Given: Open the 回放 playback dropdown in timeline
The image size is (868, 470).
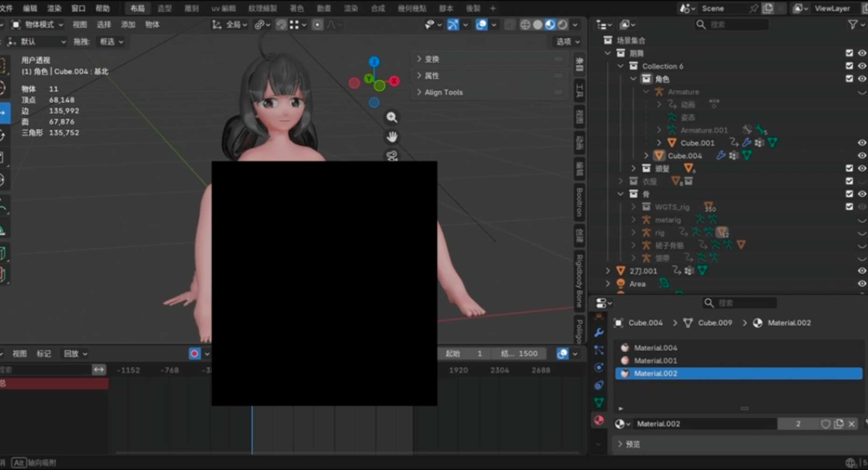Looking at the screenshot, I should pyautogui.click(x=75, y=354).
